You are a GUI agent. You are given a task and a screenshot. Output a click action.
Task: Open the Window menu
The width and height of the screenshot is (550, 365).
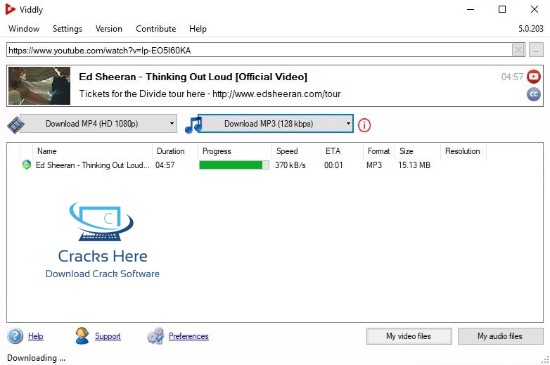click(x=24, y=29)
